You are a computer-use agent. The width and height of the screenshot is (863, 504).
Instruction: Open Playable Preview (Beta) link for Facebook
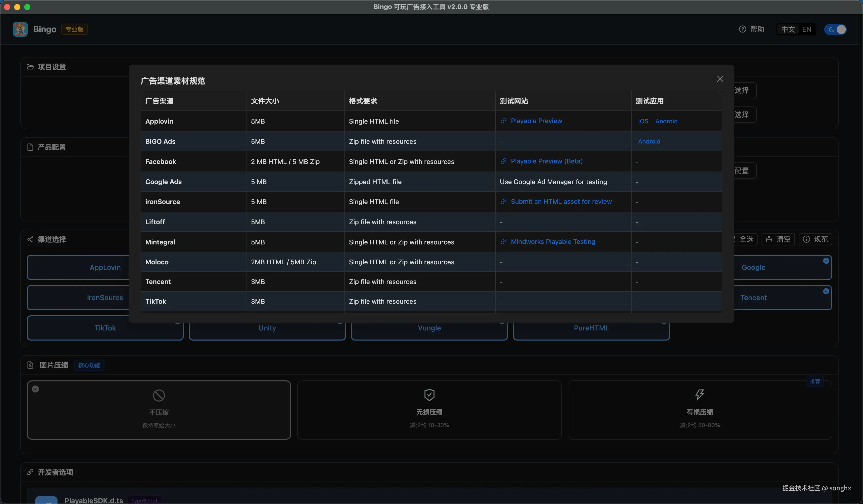click(x=546, y=161)
